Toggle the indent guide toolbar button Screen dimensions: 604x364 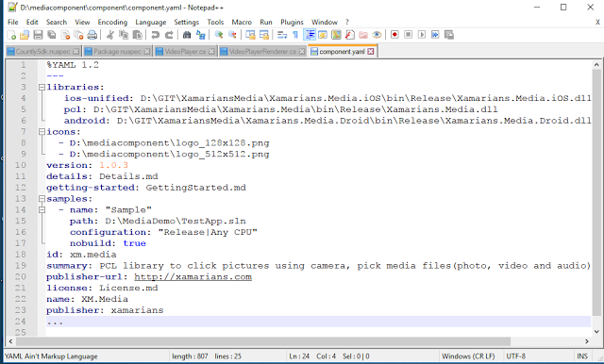tap(310, 35)
